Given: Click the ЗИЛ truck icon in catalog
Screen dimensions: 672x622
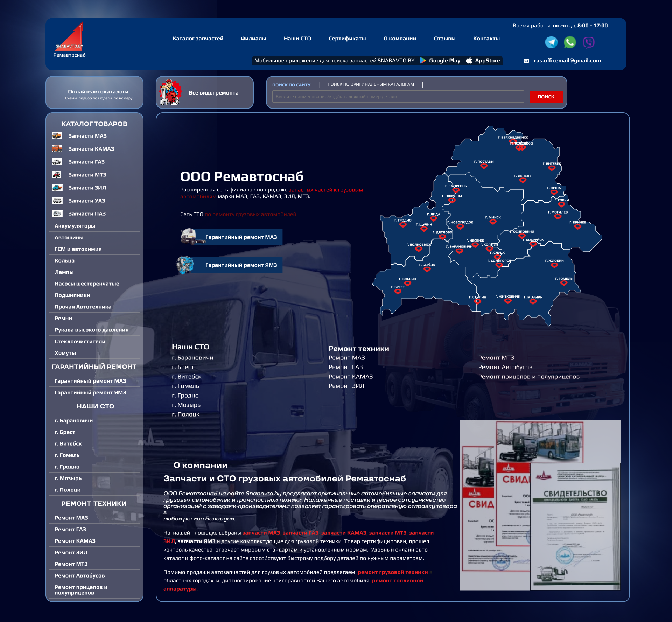Looking at the screenshot, I should pyautogui.click(x=57, y=188).
